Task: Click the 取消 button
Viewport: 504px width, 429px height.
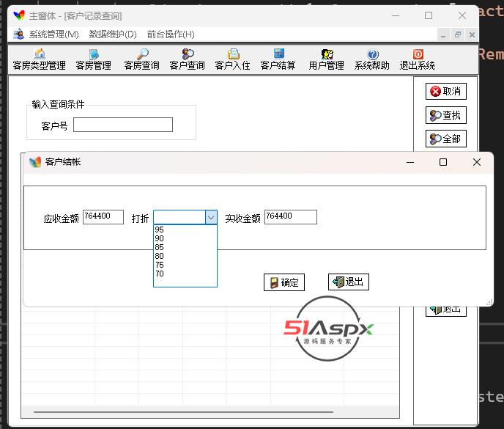Action: tap(446, 92)
